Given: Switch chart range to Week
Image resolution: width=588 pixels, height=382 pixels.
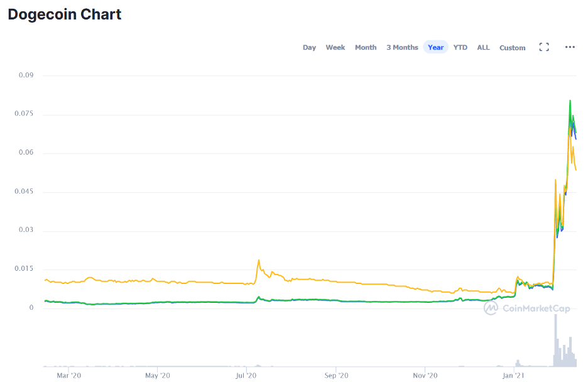Looking at the screenshot, I should tap(335, 48).
